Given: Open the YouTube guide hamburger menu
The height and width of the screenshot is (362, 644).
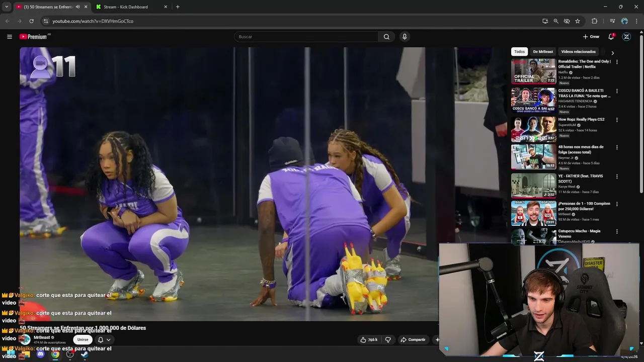Looking at the screenshot, I should (x=9, y=37).
